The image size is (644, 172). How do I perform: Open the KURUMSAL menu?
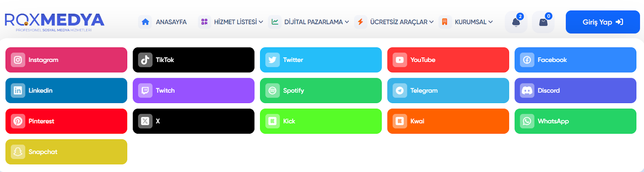tap(467, 22)
